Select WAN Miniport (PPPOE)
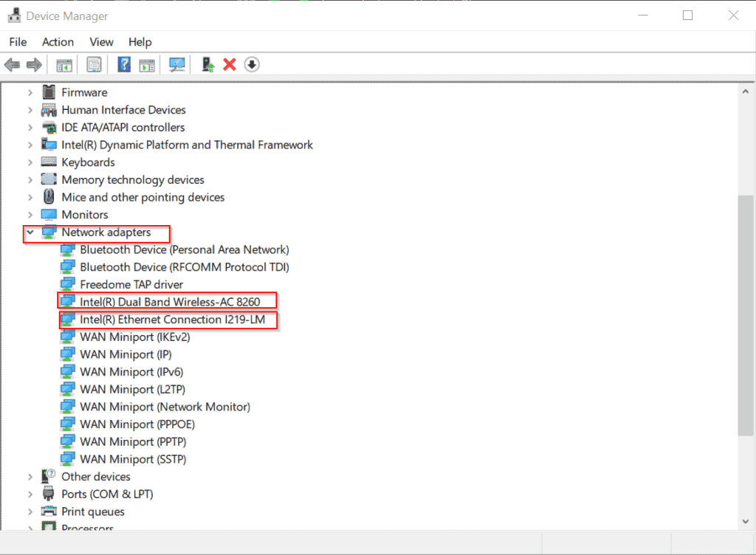This screenshot has width=756, height=555. (137, 424)
